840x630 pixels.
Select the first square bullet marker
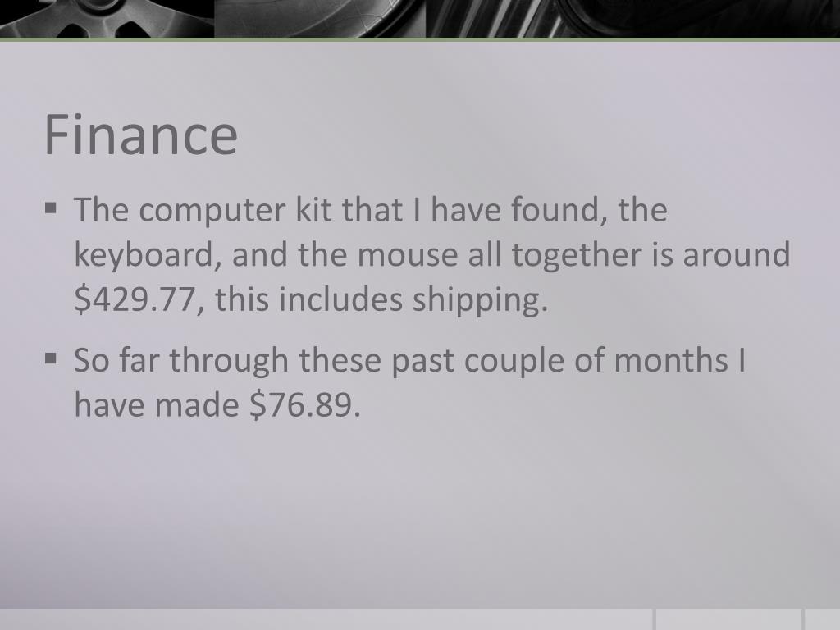51,208
